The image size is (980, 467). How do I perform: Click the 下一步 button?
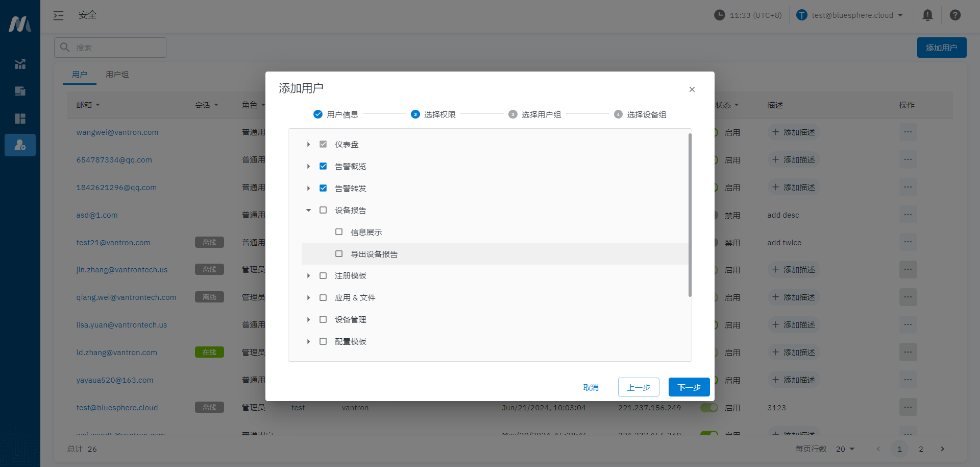pyautogui.click(x=689, y=387)
